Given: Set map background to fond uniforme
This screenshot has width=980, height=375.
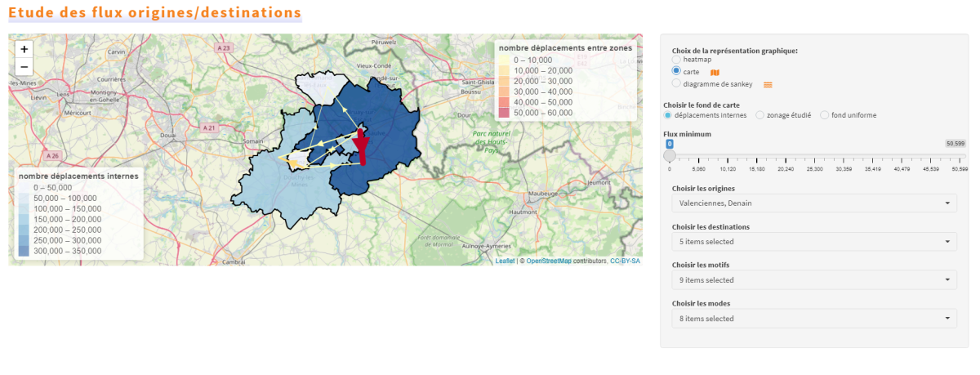Looking at the screenshot, I should click(x=824, y=115).
